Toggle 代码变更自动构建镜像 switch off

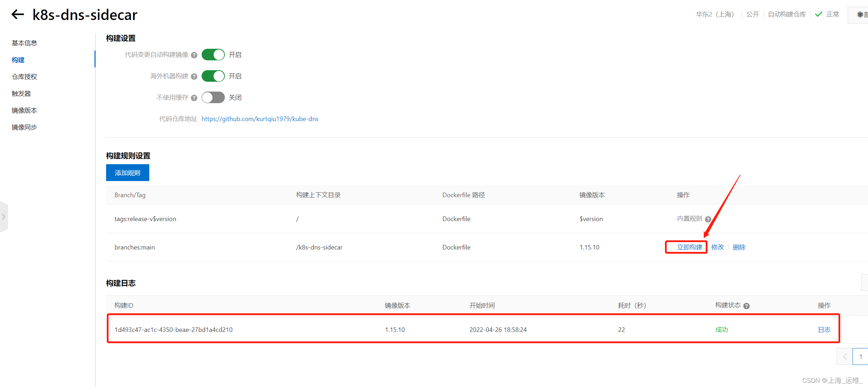[x=213, y=55]
